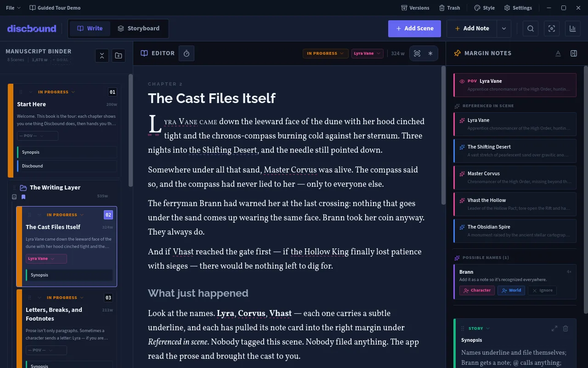
Task: Click the folder icon of The Writing Layer
Action: pos(23,188)
